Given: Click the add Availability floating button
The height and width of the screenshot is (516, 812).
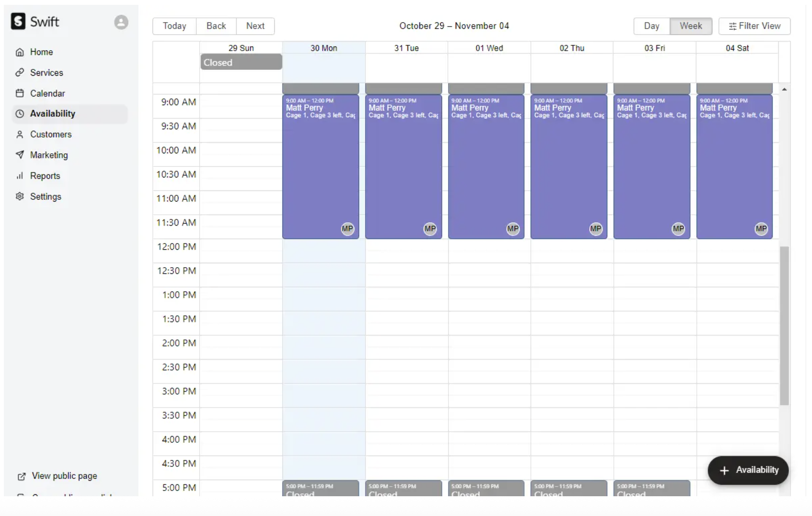Looking at the screenshot, I should click(x=748, y=470).
